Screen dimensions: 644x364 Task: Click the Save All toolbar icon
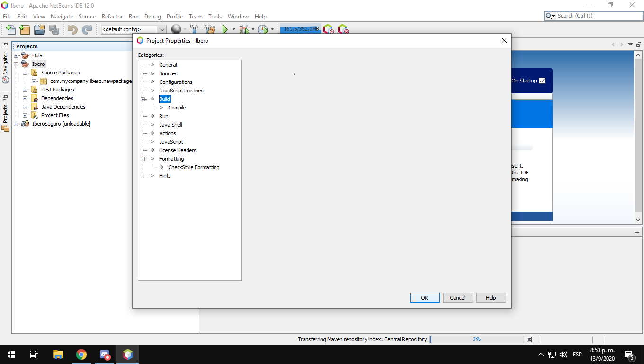coord(54,29)
